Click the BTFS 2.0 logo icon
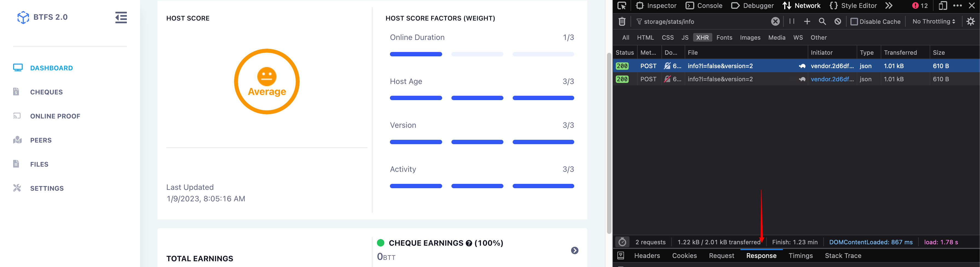 (x=23, y=17)
